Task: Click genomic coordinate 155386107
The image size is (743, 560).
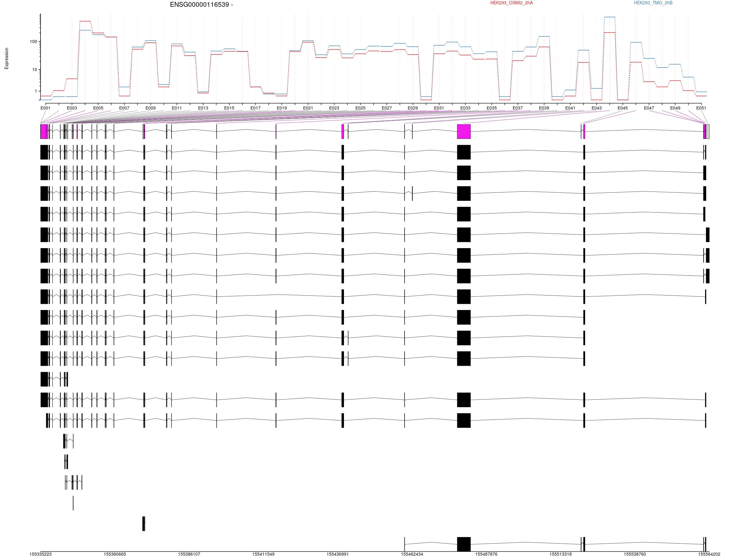Action: (x=189, y=554)
